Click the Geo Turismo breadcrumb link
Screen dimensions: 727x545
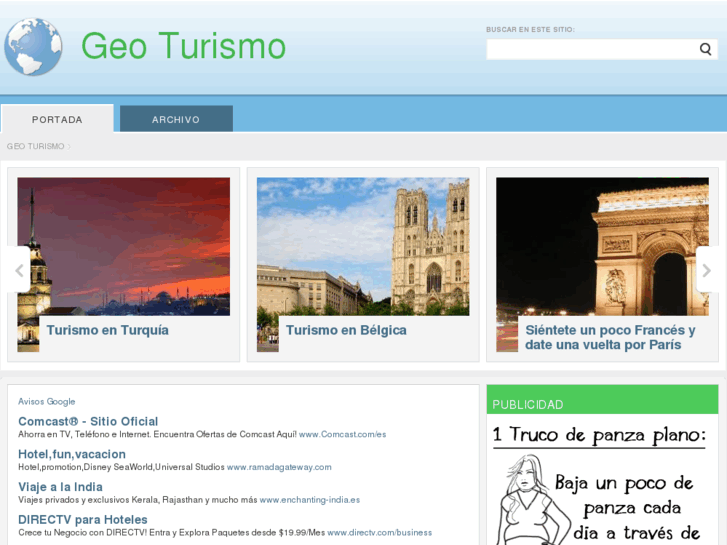(x=35, y=146)
